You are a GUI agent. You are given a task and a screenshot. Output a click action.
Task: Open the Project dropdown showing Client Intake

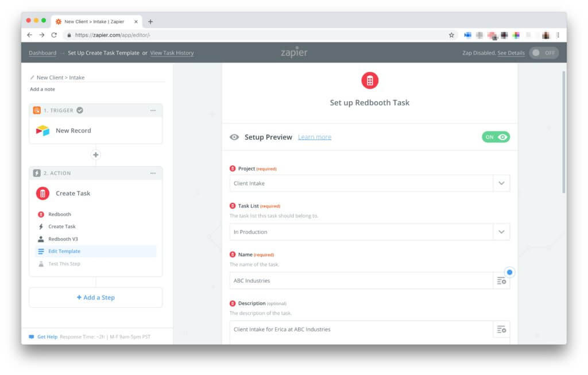(501, 183)
